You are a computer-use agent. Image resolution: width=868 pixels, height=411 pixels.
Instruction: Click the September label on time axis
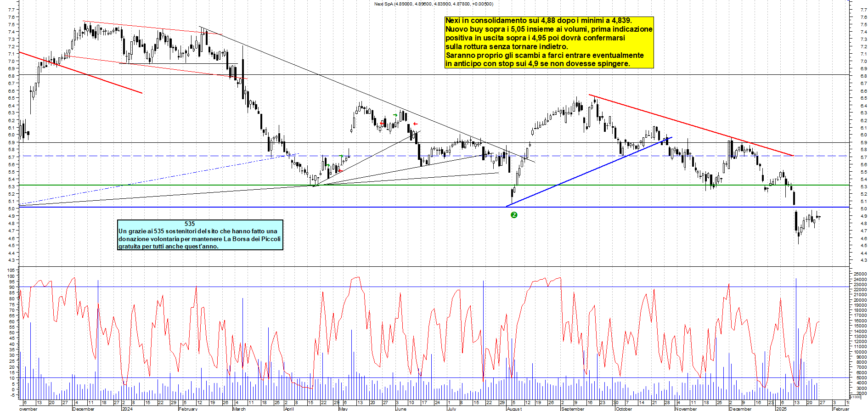coord(573,409)
